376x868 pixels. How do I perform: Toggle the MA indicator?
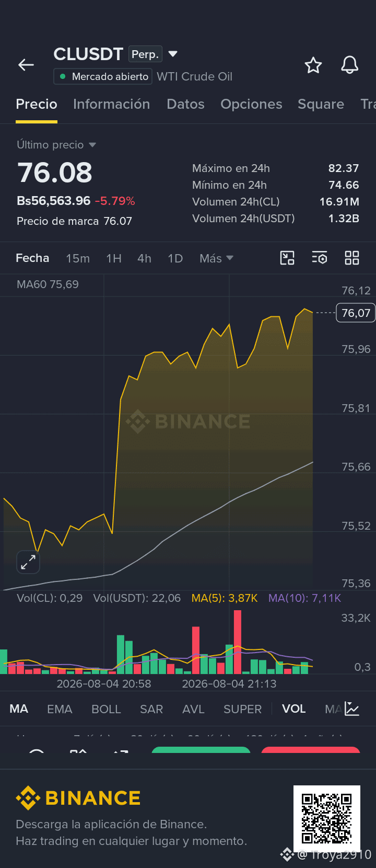click(19, 709)
